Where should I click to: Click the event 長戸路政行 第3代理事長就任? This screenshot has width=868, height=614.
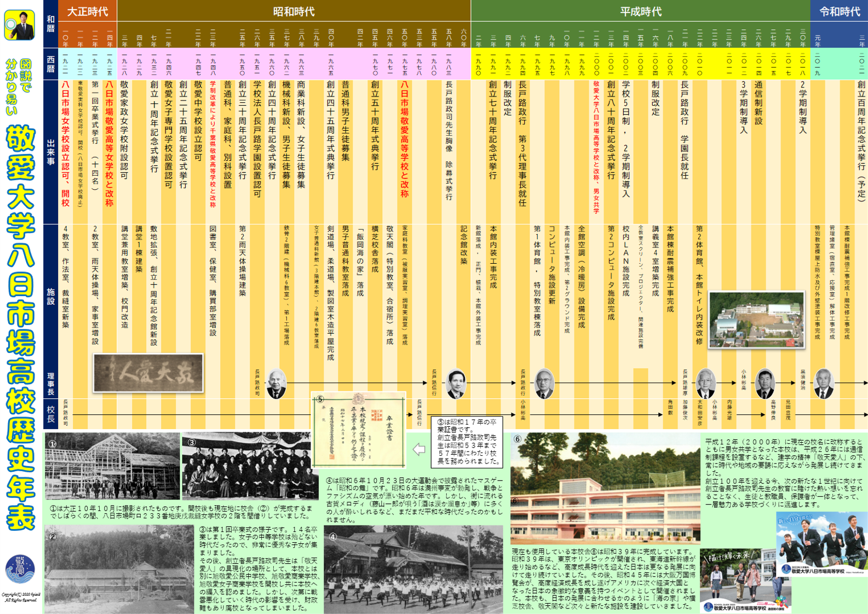coord(522,144)
